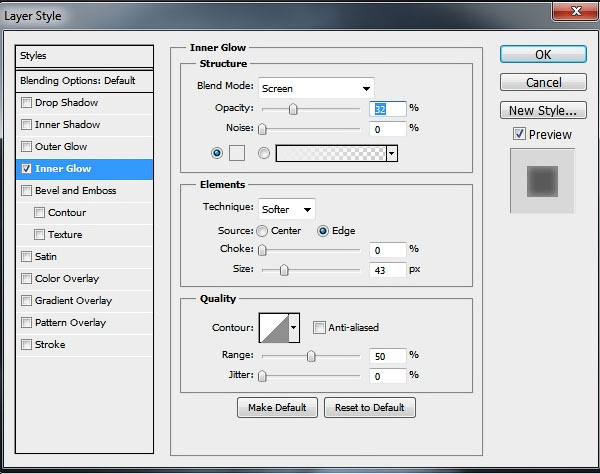
Task: Select the gradient glow radio button
Action: pyautogui.click(x=264, y=153)
